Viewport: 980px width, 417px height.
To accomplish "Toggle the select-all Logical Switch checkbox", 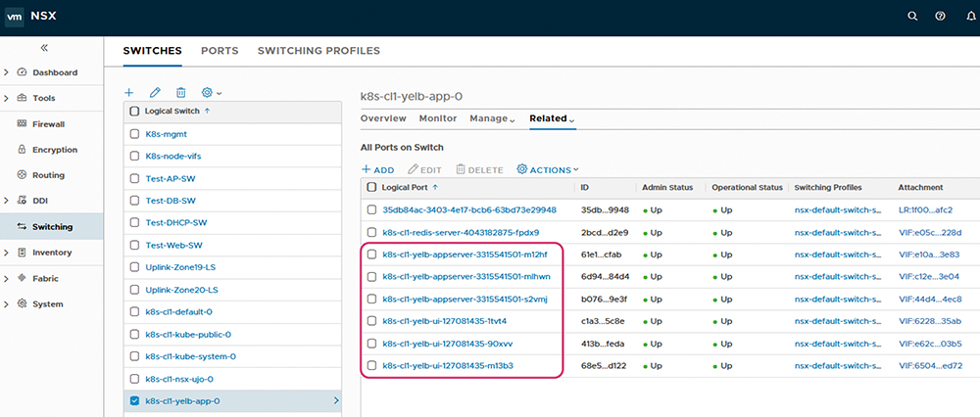I will (133, 112).
